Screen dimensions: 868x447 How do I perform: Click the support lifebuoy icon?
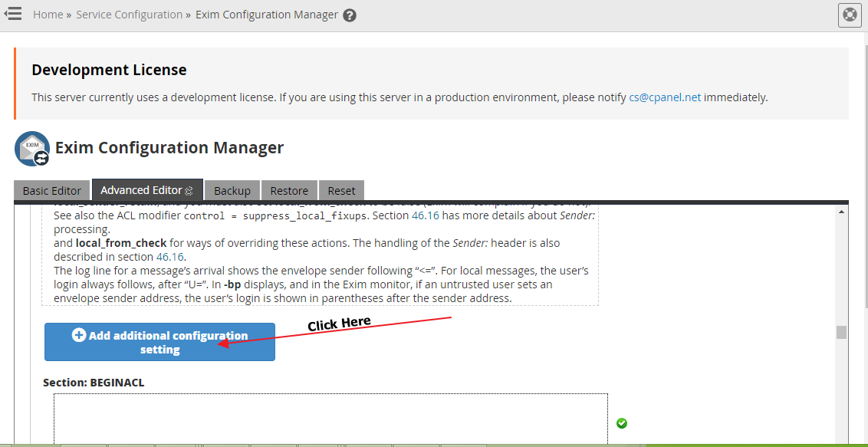[x=850, y=15]
